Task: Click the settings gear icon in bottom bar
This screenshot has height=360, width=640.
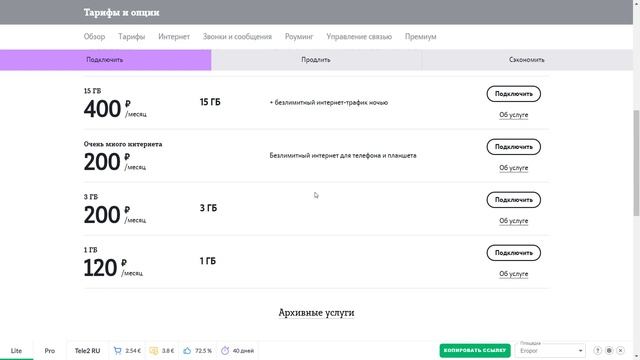Action: coord(609,351)
